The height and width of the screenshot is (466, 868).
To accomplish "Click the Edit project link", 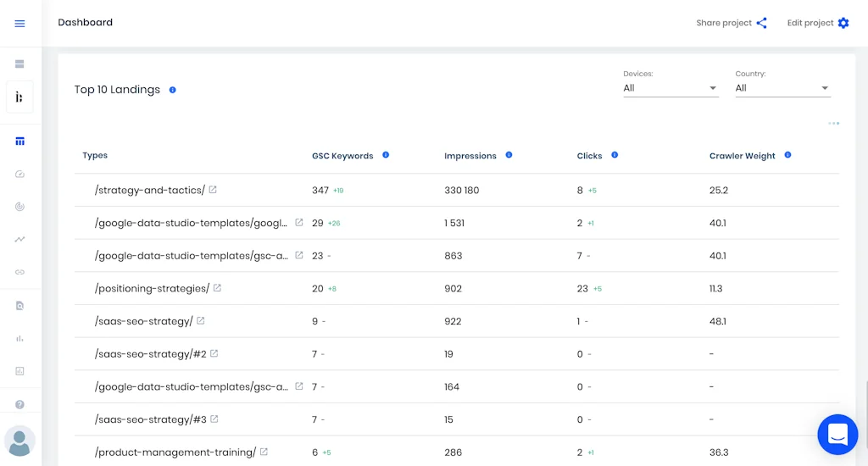I will [x=810, y=23].
